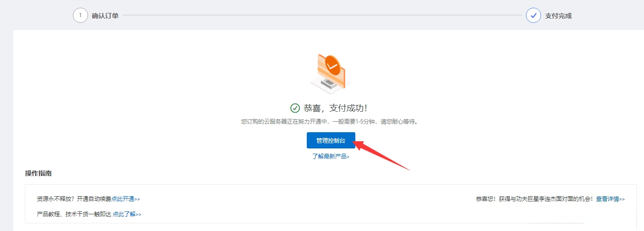The height and width of the screenshot is (231, 644).
Task: Open the 管理控制台 console button
Action: coord(331,140)
